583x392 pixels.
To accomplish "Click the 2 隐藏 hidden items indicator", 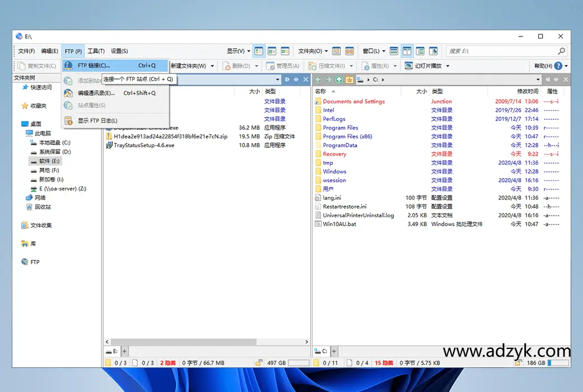I will point(168,363).
